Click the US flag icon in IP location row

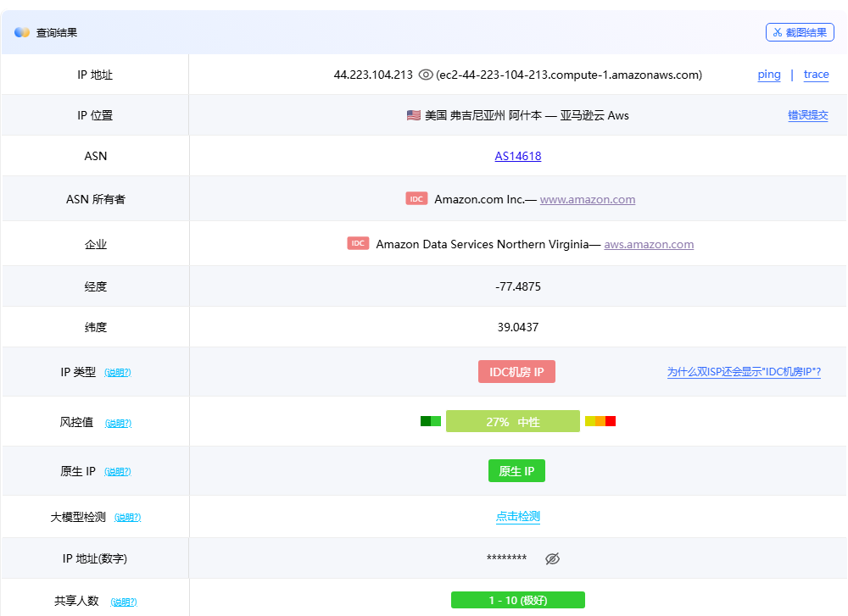[414, 115]
